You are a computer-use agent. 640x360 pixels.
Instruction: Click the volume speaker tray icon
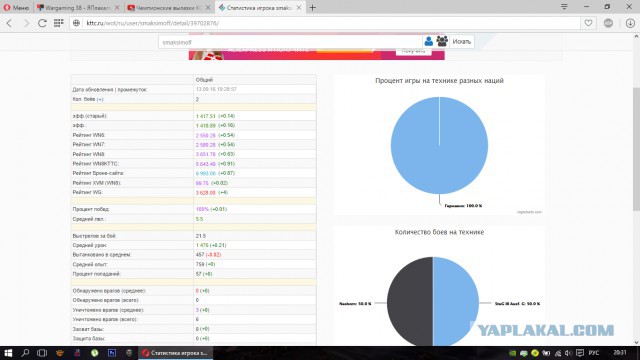pos(568,353)
